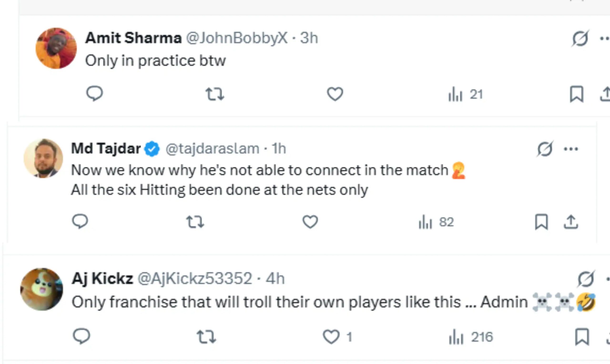
Task: Bookmark Md Tajdar's tweet
Action: (x=541, y=222)
